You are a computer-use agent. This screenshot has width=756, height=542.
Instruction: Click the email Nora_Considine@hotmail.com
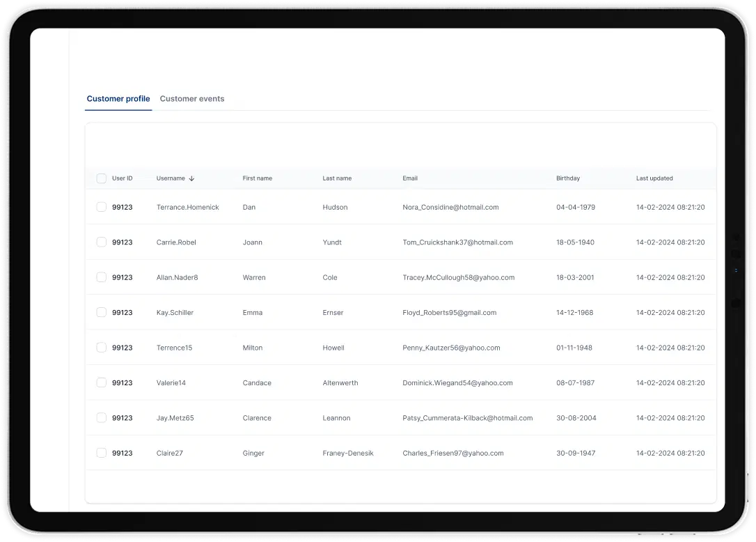(x=450, y=208)
